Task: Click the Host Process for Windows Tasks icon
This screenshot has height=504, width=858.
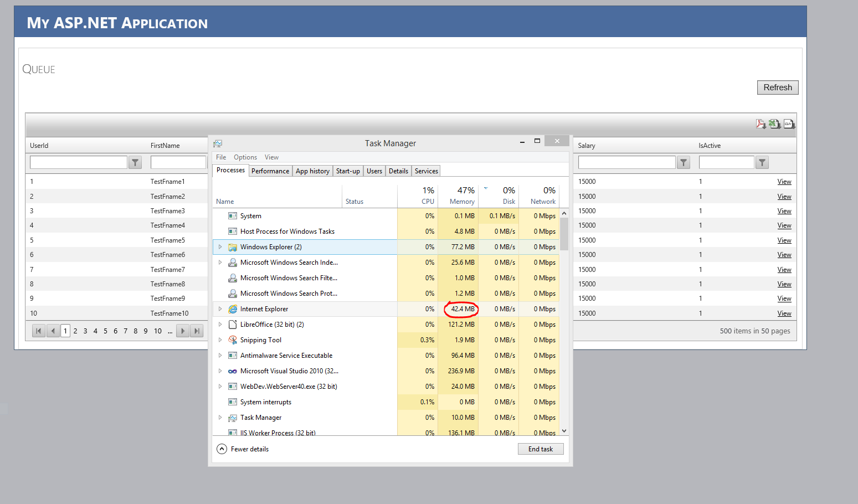Action: (x=233, y=232)
